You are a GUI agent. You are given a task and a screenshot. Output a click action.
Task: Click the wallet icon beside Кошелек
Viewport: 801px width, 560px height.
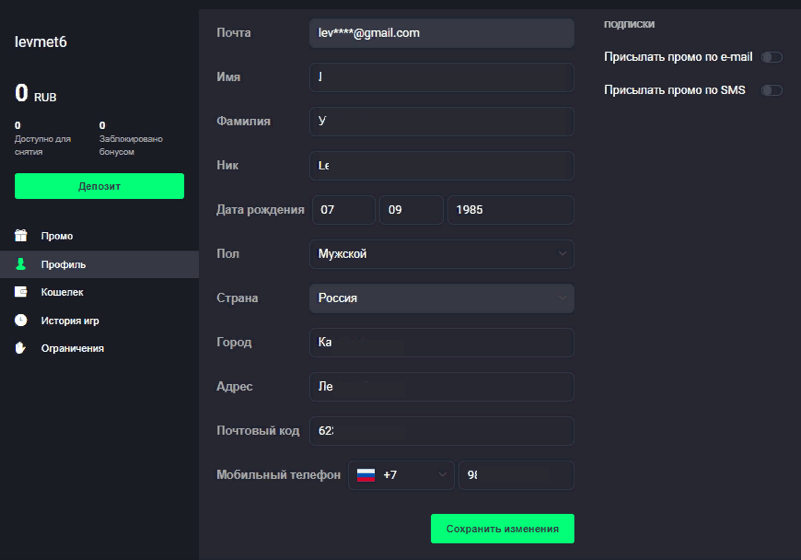click(21, 292)
